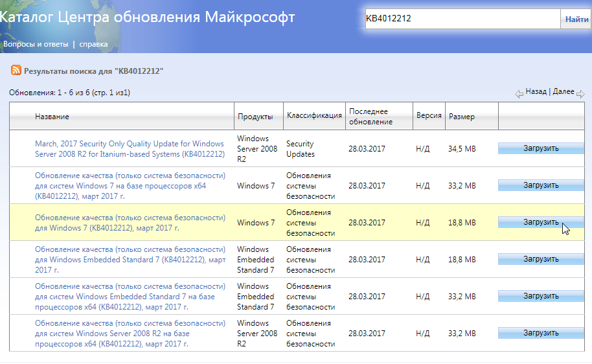This screenshot has width=592, height=364.
Task: Open the Вопросы и ответы link
Action: (36, 44)
